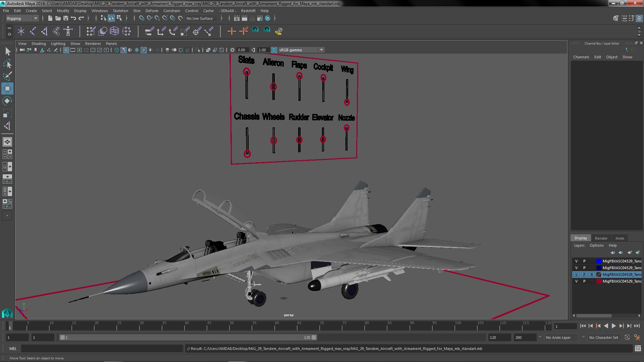Click the Cluster deformer shelf icon
The image size is (644, 362).
tap(126, 32)
